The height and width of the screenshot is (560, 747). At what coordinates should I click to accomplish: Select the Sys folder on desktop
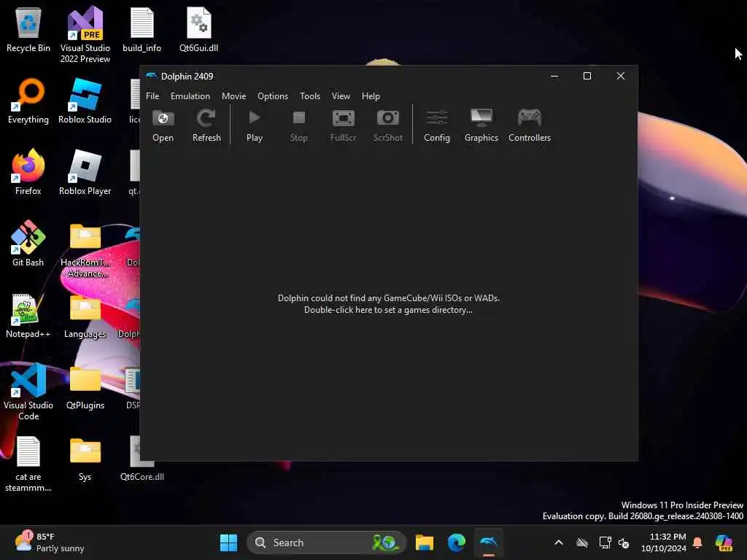85,459
